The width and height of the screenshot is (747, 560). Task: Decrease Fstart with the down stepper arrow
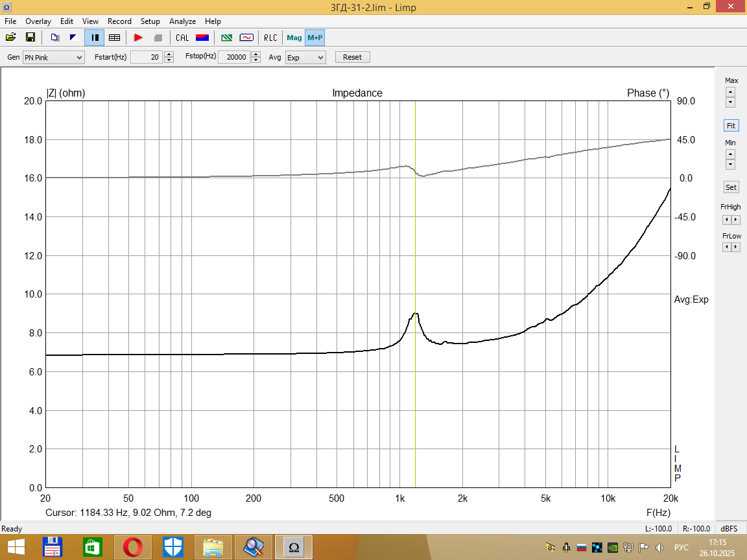coord(169,60)
